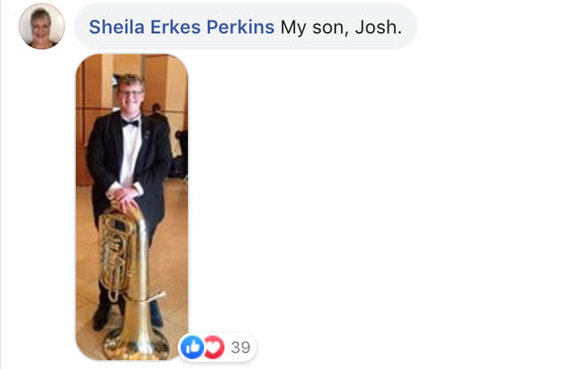Click the tuba bell resting on the floor
The image size is (588, 369).
click(x=135, y=343)
